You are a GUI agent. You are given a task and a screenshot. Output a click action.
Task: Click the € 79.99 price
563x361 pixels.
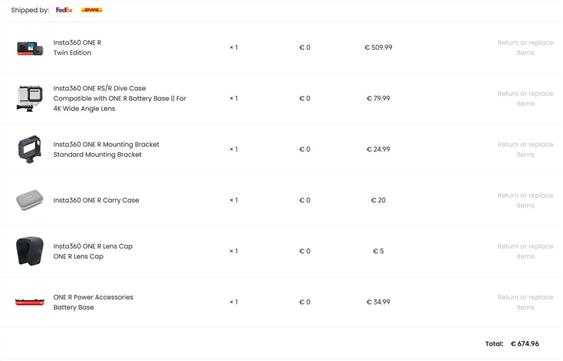pyautogui.click(x=378, y=98)
